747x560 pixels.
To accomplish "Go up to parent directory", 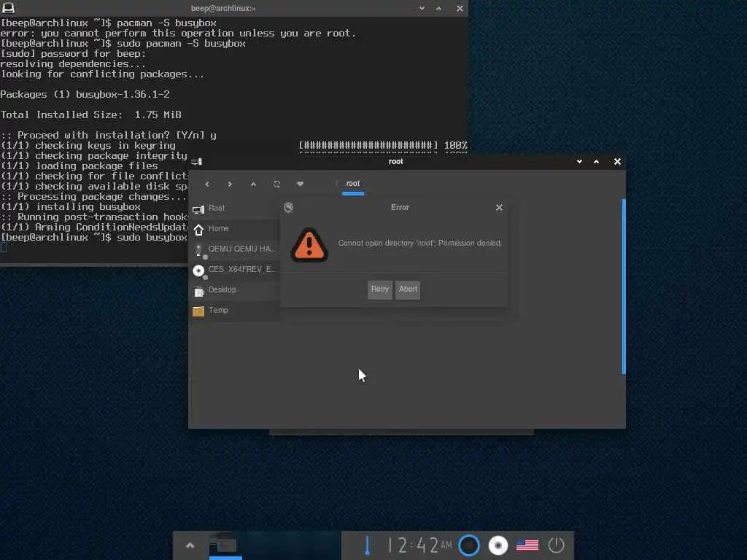I will point(253,184).
